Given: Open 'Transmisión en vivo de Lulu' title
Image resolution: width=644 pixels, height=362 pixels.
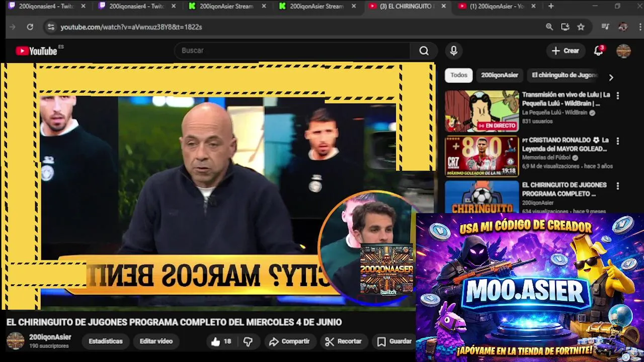Looking at the screenshot, I should pyautogui.click(x=566, y=99).
